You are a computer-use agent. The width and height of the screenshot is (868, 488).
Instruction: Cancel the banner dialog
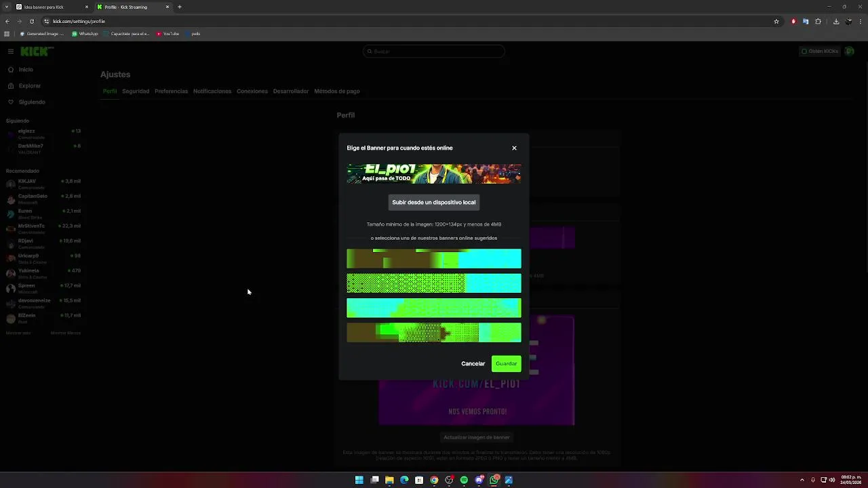click(x=473, y=363)
